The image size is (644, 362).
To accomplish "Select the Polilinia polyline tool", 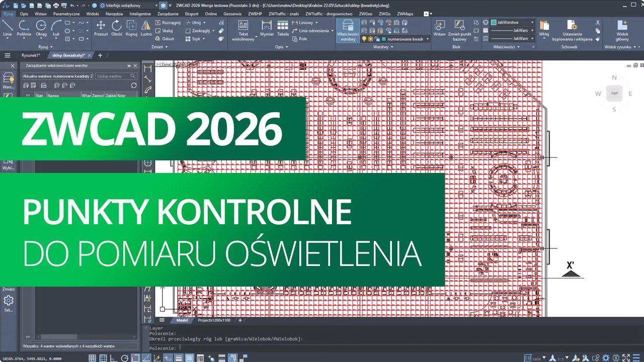I will pyautogui.click(x=24, y=28).
